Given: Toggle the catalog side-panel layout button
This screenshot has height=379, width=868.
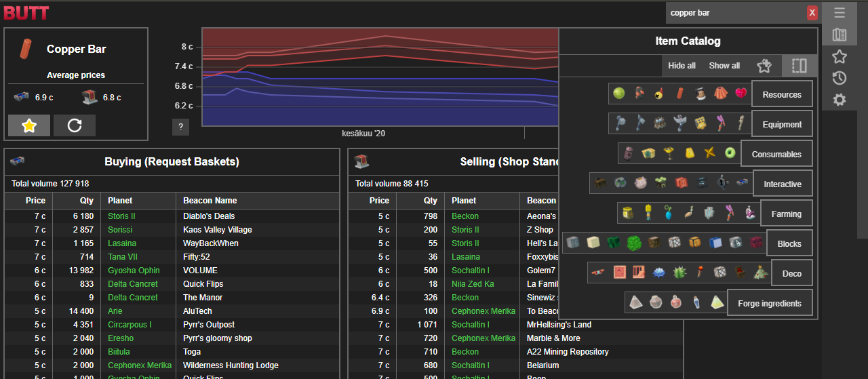Looking at the screenshot, I should pos(800,66).
